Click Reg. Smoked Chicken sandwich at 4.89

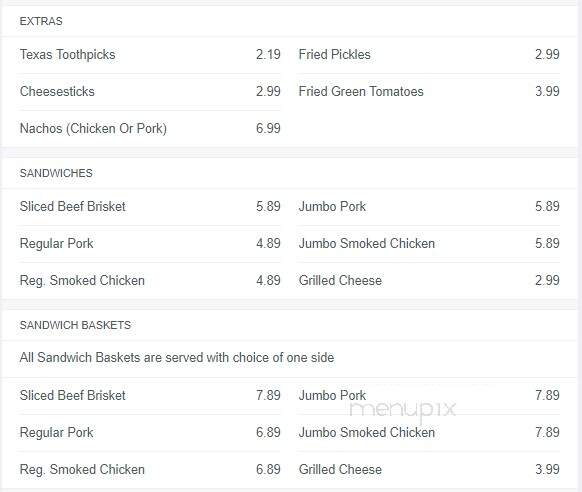tap(150, 281)
